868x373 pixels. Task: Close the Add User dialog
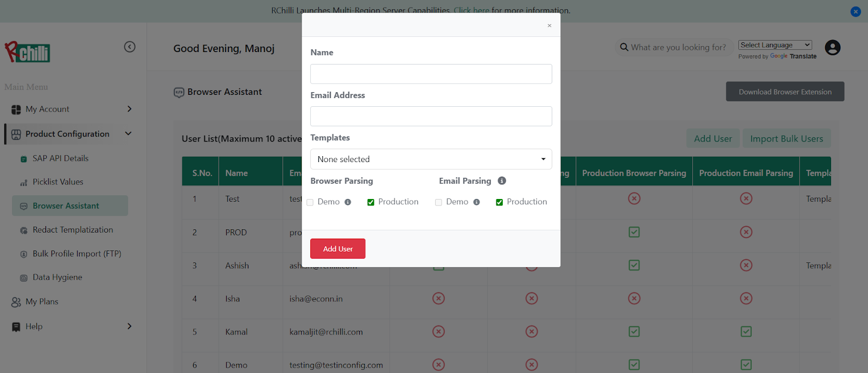(549, 25)
